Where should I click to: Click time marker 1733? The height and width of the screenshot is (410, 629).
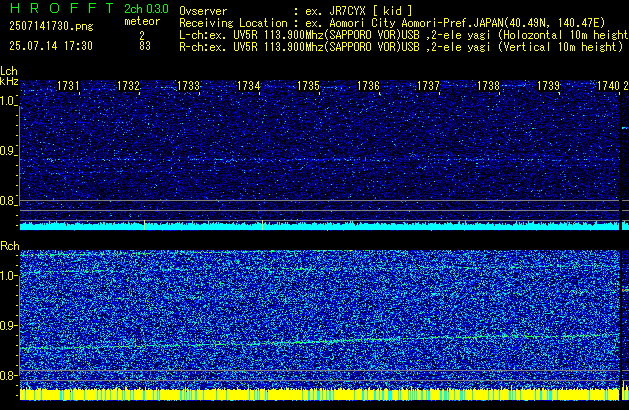[x=188, y=86]
